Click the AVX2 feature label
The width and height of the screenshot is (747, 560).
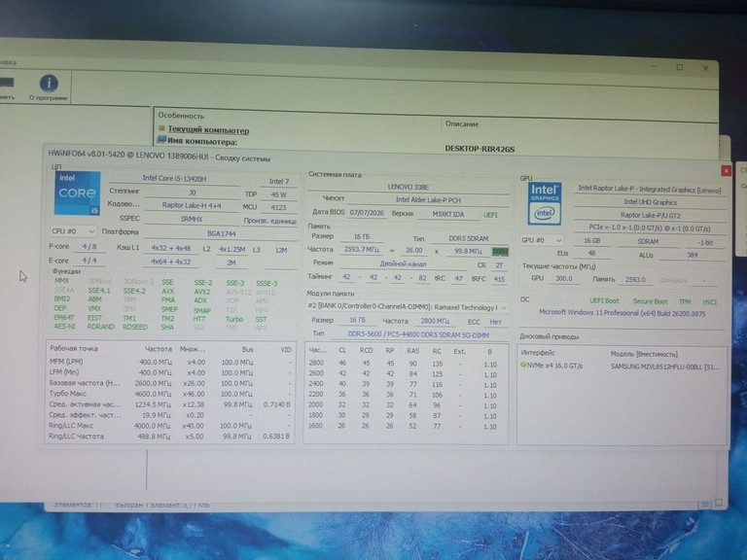coord(202,292)
